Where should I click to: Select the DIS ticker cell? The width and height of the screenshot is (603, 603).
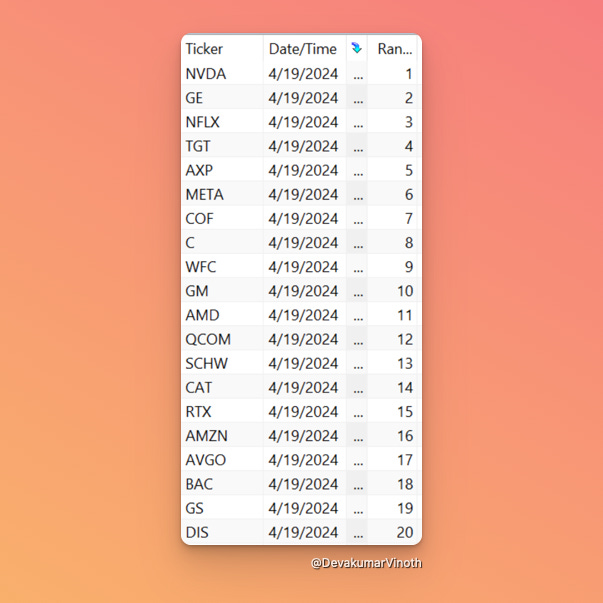coord(222,532)
